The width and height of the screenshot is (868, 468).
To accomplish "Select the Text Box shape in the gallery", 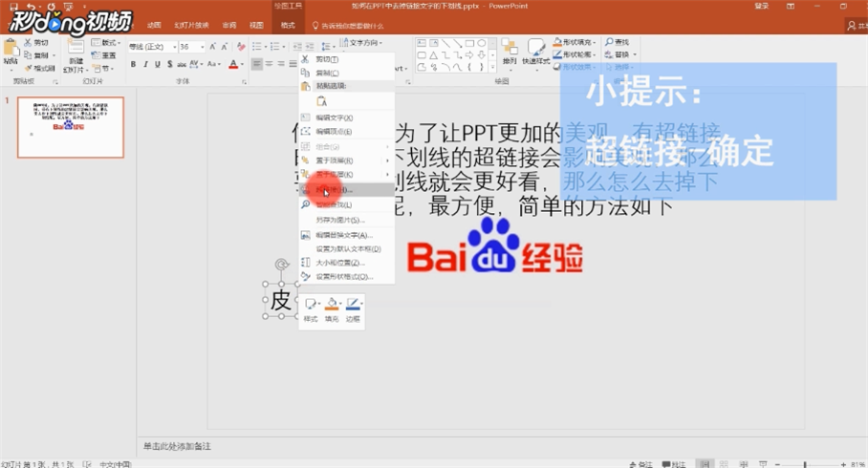I will 422,43.
